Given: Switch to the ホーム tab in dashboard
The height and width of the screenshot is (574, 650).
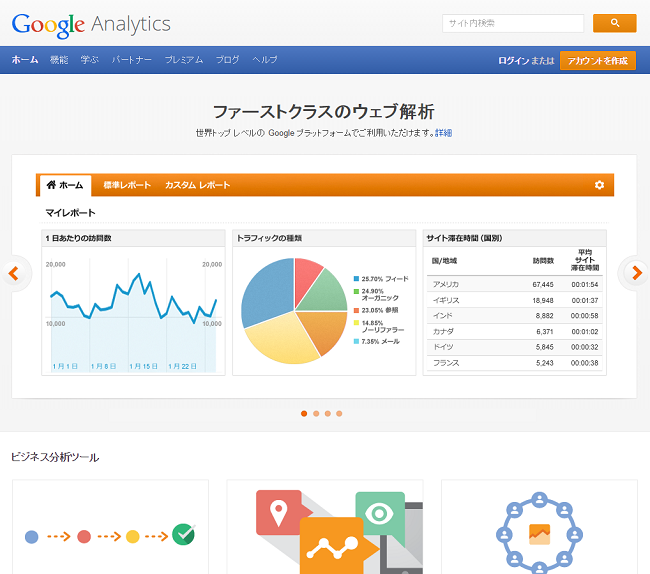Looking at the screenshot, I should (65, 185).
